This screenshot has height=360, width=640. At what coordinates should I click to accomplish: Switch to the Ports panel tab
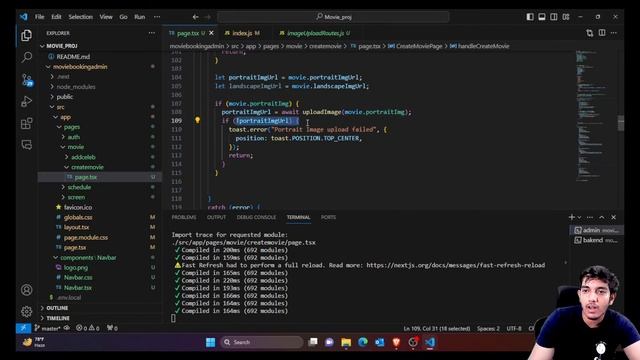[328, 217]
